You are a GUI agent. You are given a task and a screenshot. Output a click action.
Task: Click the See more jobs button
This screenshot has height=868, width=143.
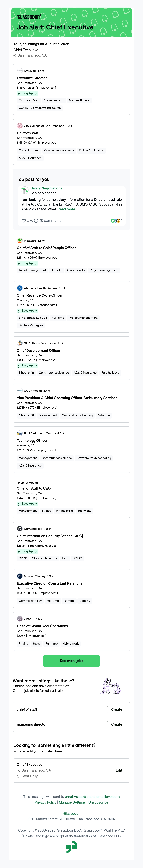coord(71,661)
